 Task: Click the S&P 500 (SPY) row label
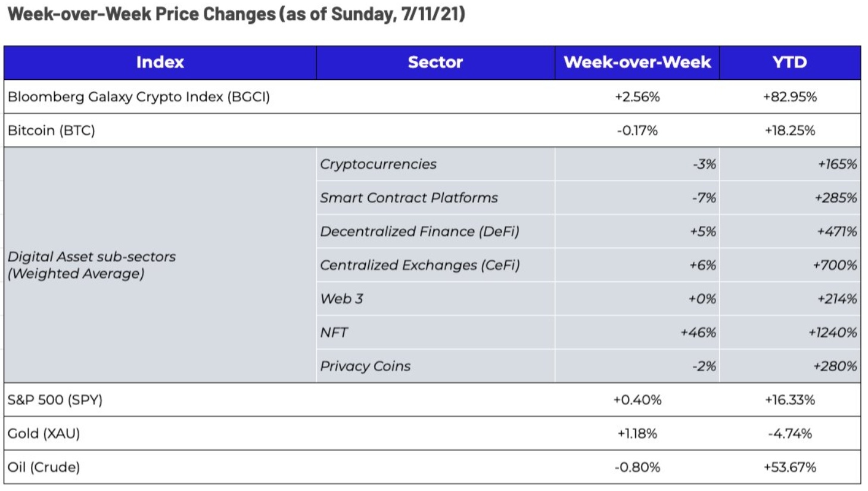pos(55,400)
